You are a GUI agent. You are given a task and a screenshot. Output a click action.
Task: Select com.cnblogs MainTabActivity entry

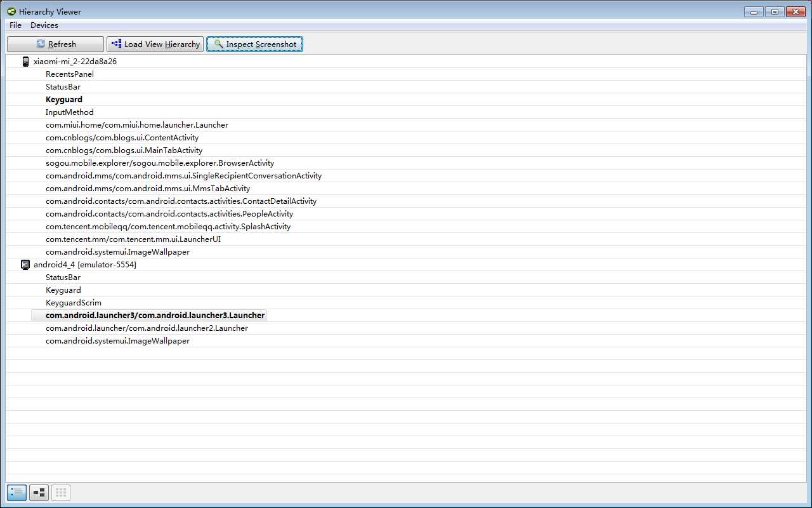[x=124, y=150]
